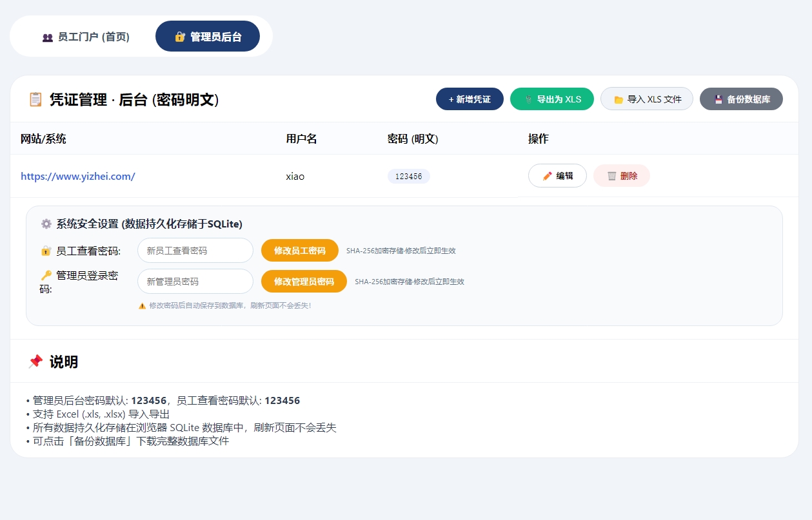
Task: Export credentials via 导出为 XLS
Action: 552,99
